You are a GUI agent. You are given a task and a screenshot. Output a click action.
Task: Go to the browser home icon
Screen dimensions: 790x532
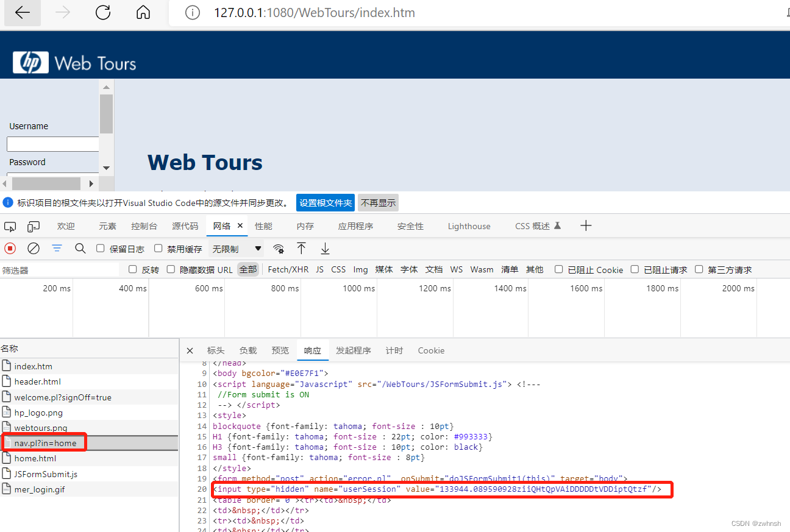click(143, 13)
